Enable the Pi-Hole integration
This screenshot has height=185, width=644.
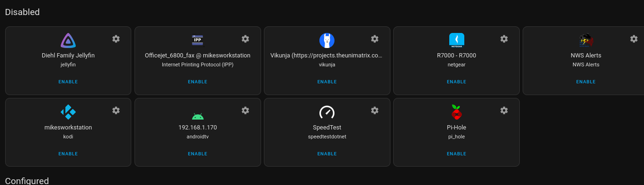click(456, 154)
